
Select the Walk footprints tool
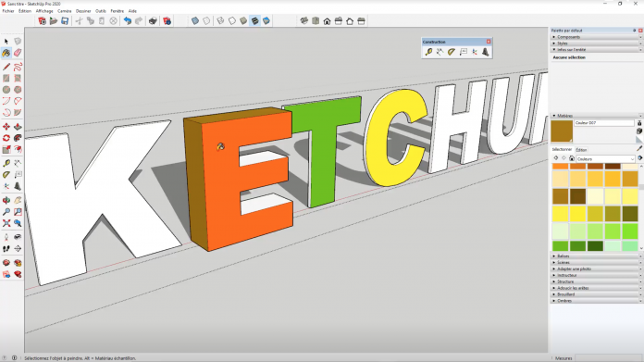(6, 249)
